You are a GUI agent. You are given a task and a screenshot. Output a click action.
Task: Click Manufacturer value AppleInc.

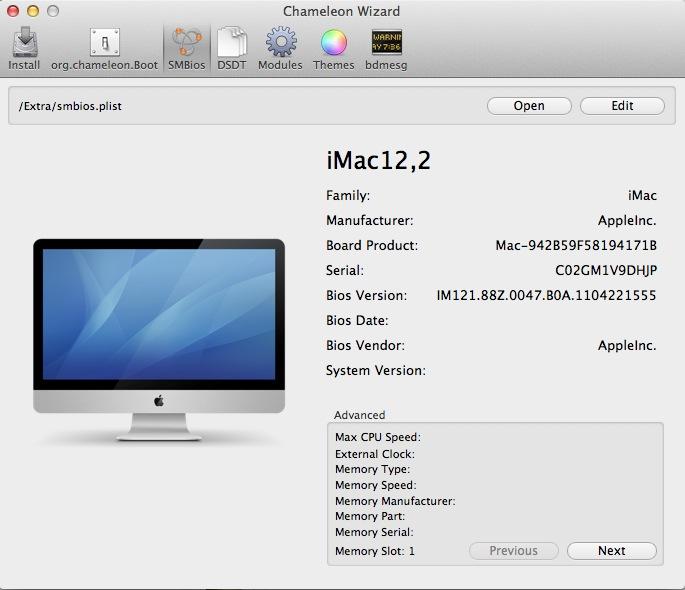tap(627, 221)
